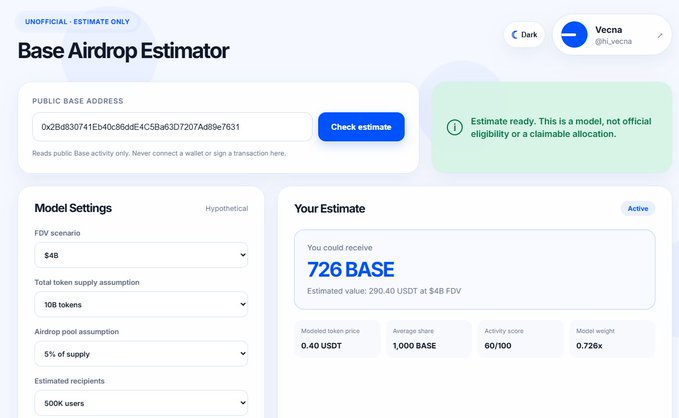The width and height of the screenshot is (679, 418).
Task: Click the FDV scenario label
Action: [x=57, y=233]
